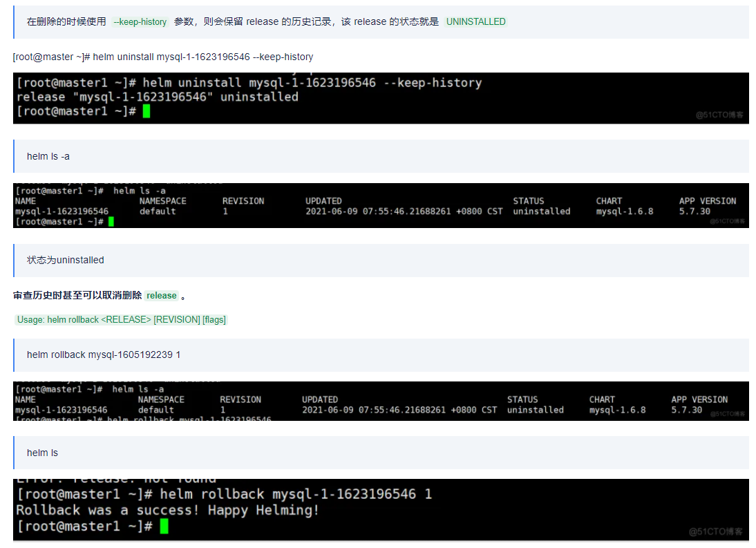Click the green cursor block in the last terminal
756x548 pixels.
coord(164,526)
